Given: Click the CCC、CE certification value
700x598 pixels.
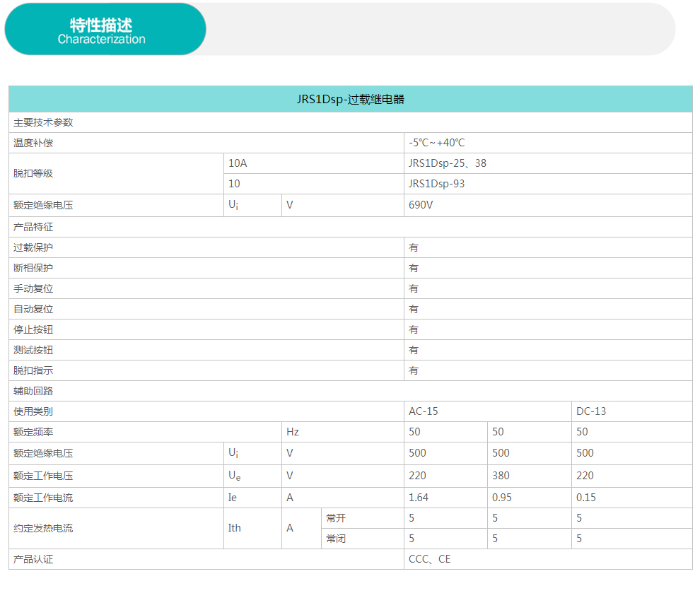Looking at the screenshot, I should pyautogui.click(x=429, y=559).
